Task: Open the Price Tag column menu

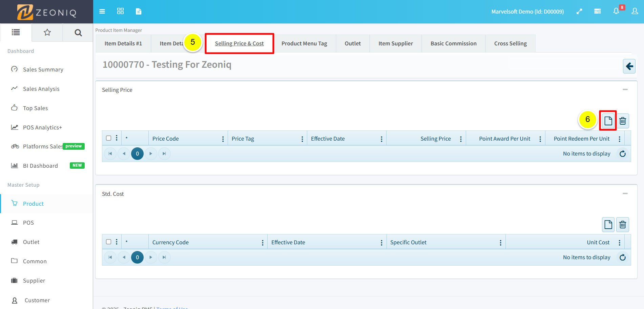Action: coord(302,139)
